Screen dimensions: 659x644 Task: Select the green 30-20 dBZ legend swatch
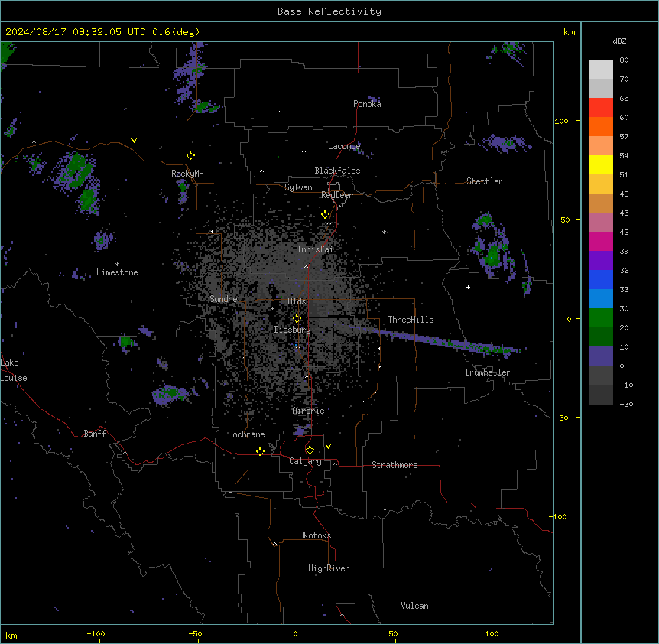[x=601, y=318]
